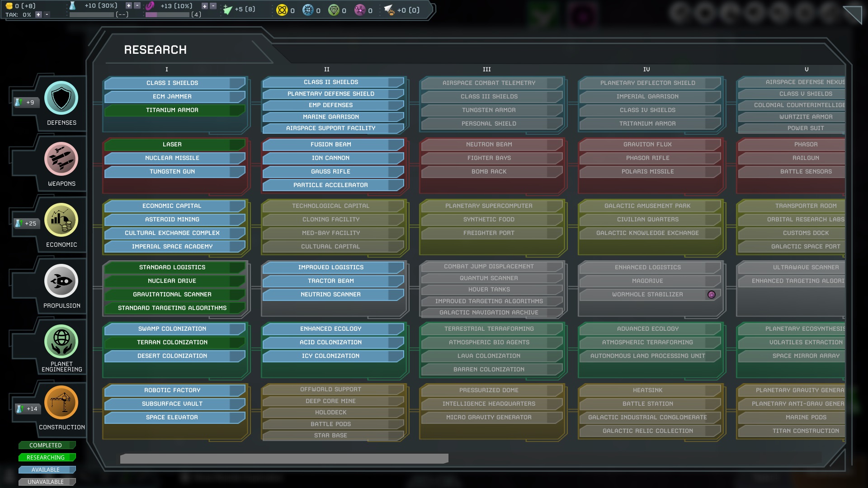868x488 pixels.
Task: Decrease research allocation with minus button
Action: (x=137, y=6)
